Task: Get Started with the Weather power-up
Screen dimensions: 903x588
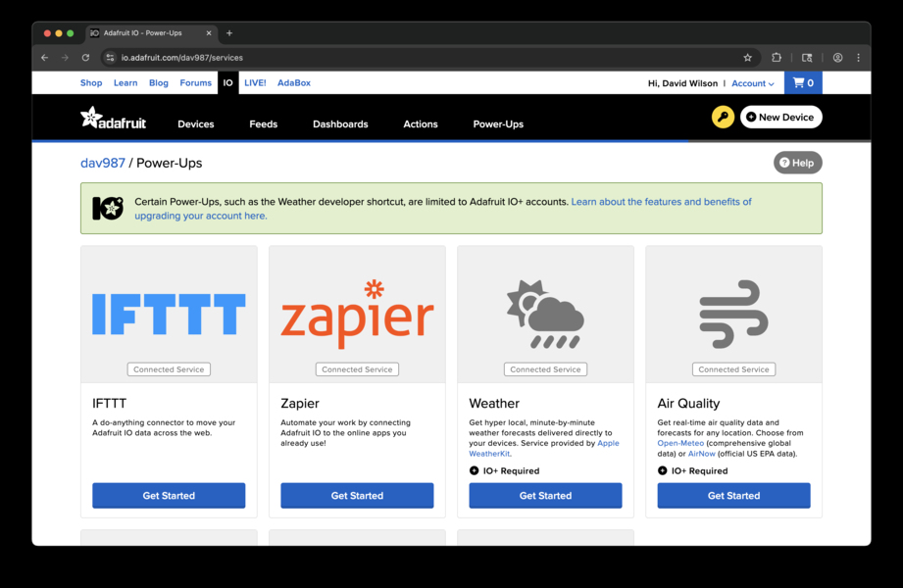Action: (x=545, y=495)
